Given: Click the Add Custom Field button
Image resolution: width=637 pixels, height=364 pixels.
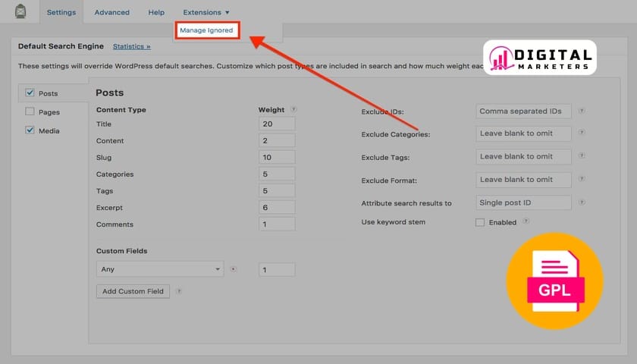Looking at the screenshot, I should pyautogui.click(x=133, y=291).
